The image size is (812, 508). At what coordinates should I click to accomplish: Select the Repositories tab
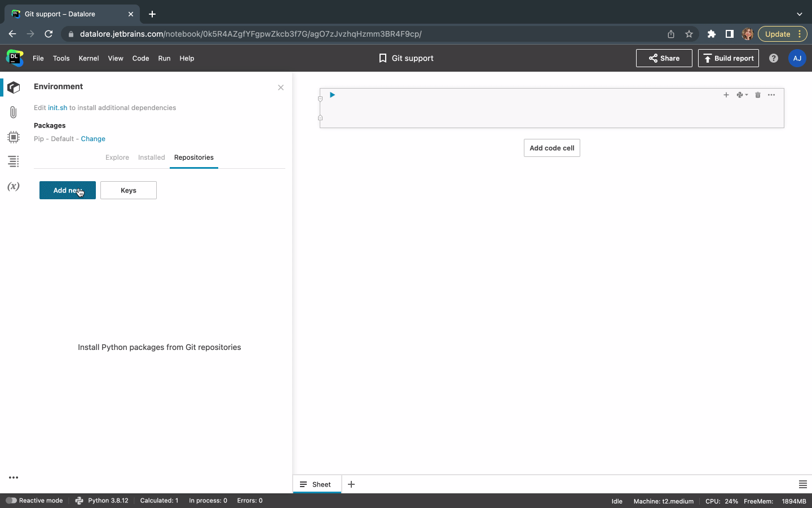tap(194, 157)
